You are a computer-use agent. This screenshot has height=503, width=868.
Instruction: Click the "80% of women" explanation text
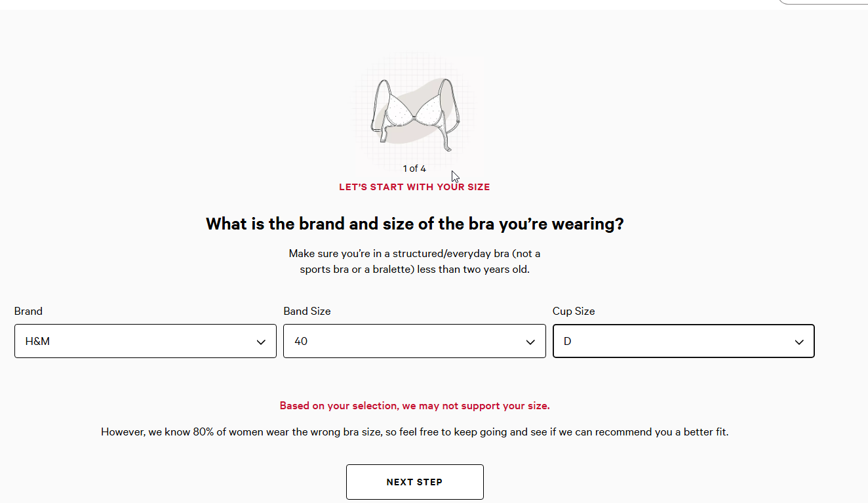[414, 432]
